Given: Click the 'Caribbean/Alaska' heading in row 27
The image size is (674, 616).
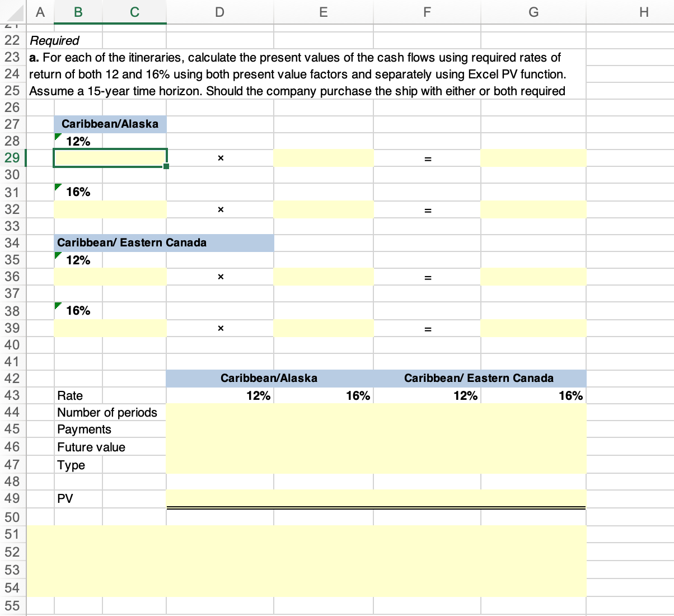Looking at the screenshot, I should point(110,124).
